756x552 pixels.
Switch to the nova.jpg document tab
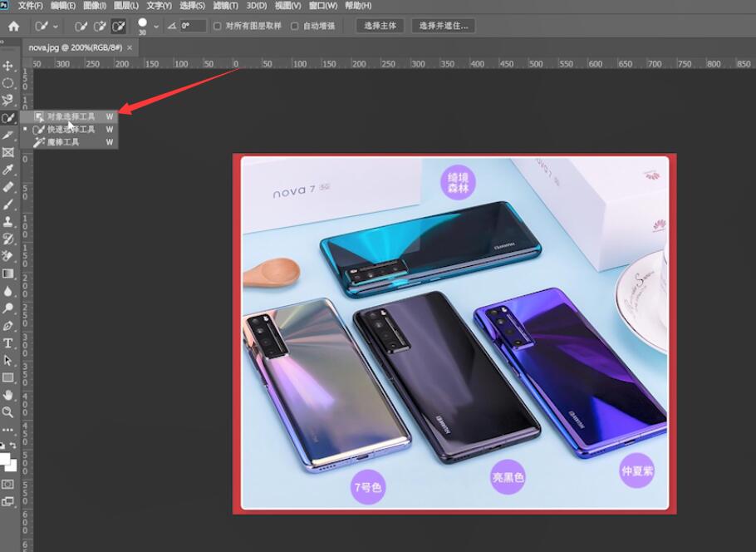point(76,47)
